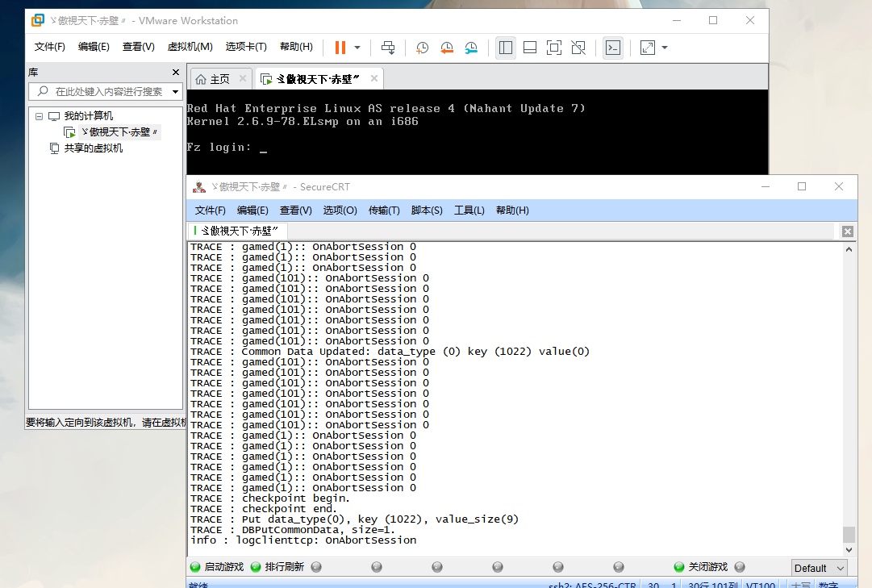
Task: Click the SecureCRT terminal scrollbar down arrow
Action: coord(849,549)
